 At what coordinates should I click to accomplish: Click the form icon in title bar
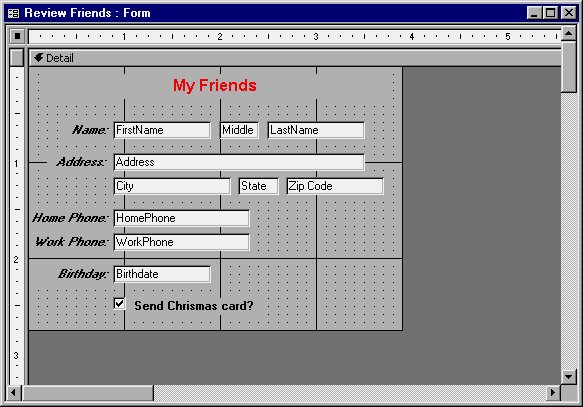(x=13, y=14)
